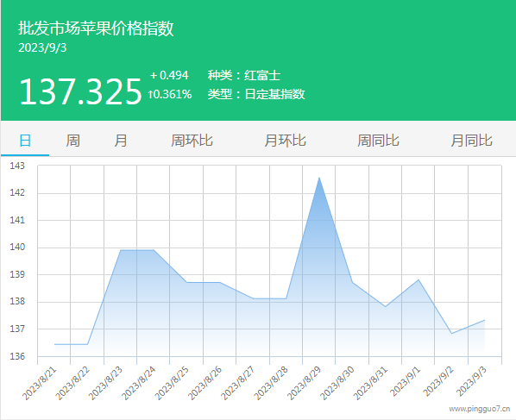Image resolution: width=516 pixels, height=420 pixels.
Task: Click the www.pingguo7.cn watermark link
Action: (480, 409)
